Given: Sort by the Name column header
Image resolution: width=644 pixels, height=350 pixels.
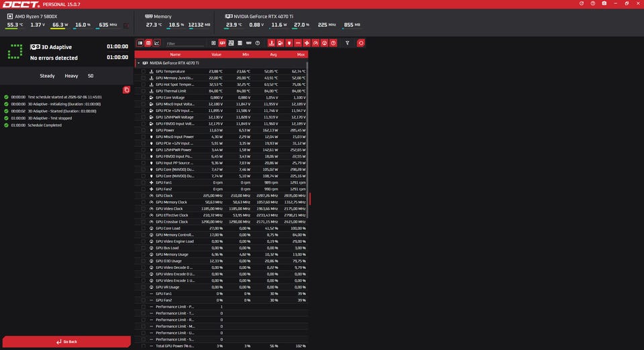Looking at the screenshot, I should [175, 54].
